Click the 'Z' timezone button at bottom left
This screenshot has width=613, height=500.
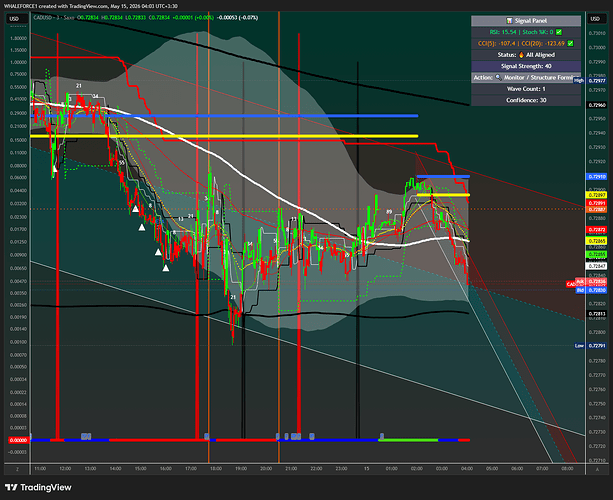tap(17, 469)
